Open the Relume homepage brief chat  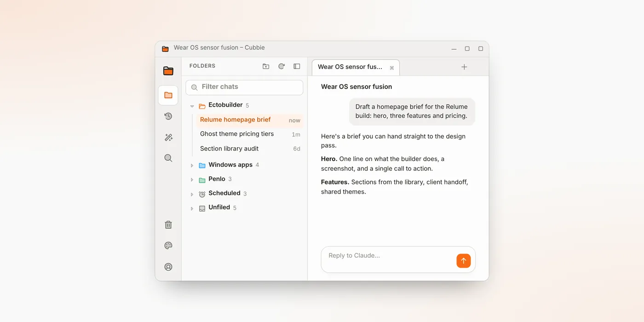coord(250,120)
